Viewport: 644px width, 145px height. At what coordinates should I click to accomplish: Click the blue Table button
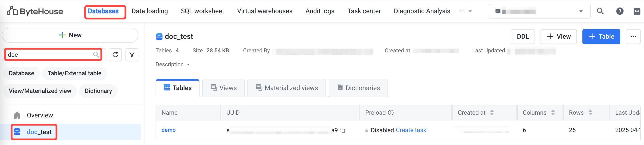pos(601,37)
